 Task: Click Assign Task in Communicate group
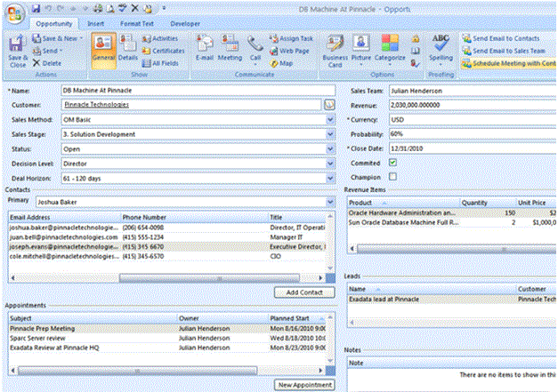pos(291,38)
